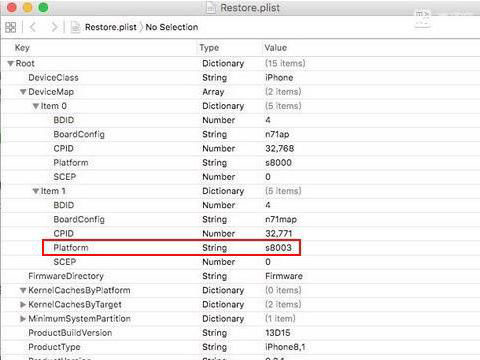Collapse the KernelCachesByPlatform dictionary
This screenshot has width=480, height=360.
click(23, 290)
